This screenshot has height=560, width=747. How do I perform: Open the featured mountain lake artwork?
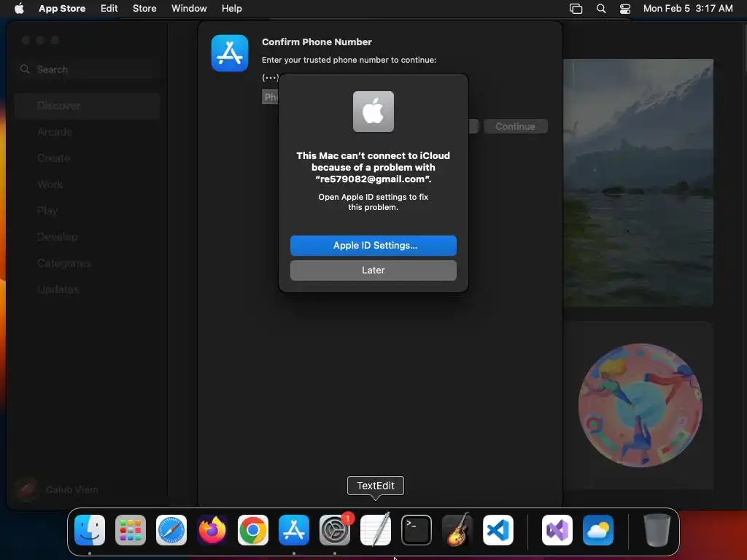pyautogui.click(x=638, y=183)
